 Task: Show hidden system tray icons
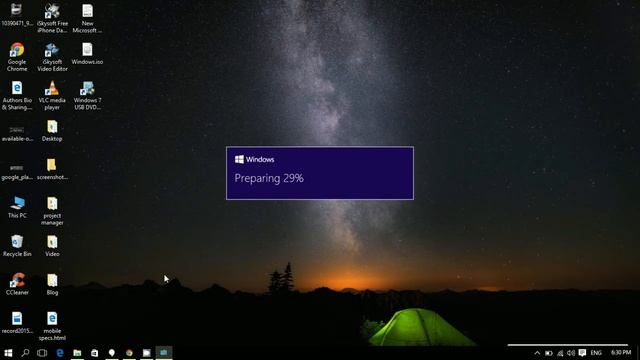[537, 353]
